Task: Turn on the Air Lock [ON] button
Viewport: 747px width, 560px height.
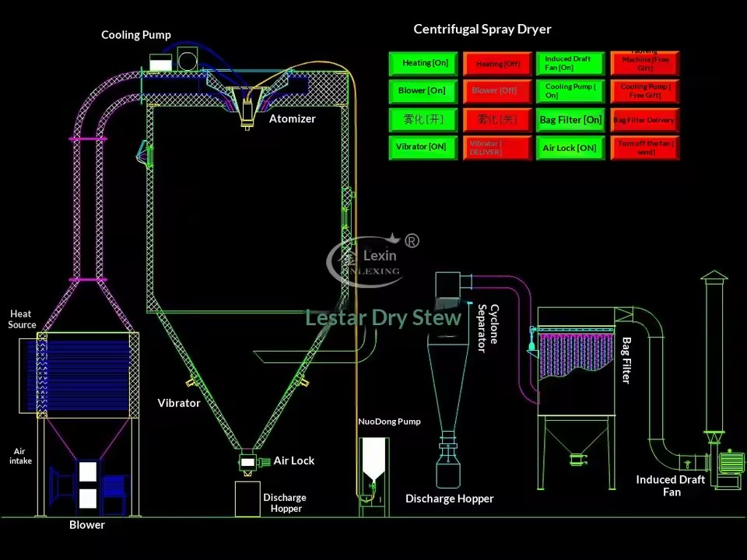Action: pos(570,148)
